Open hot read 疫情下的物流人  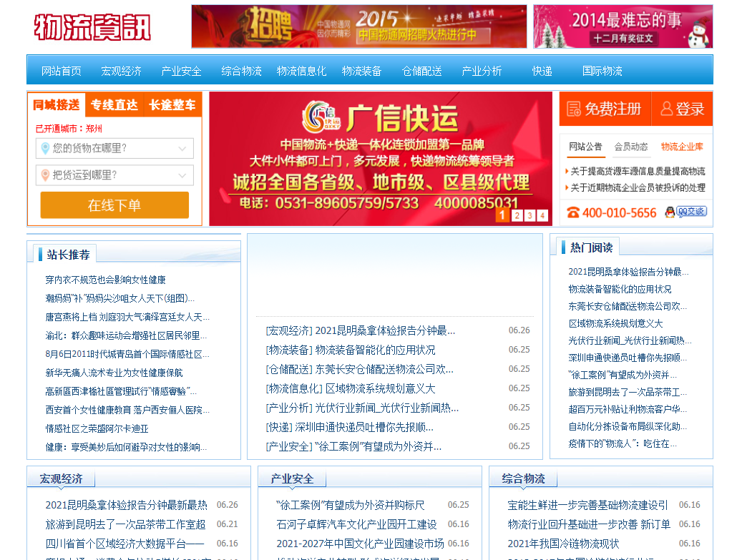point(623,443)
